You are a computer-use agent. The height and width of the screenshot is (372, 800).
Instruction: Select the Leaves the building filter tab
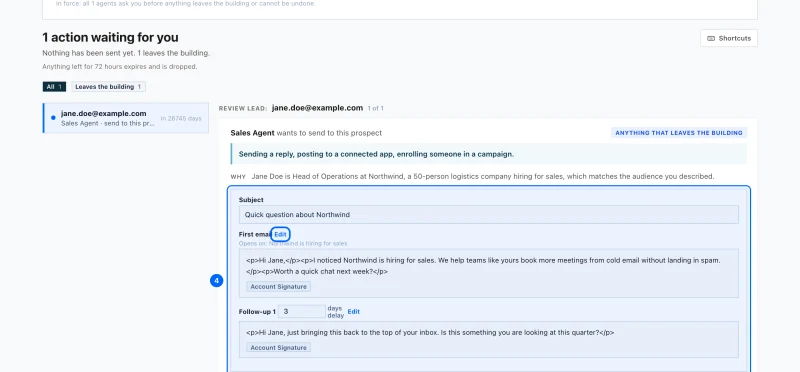point(108,87)
